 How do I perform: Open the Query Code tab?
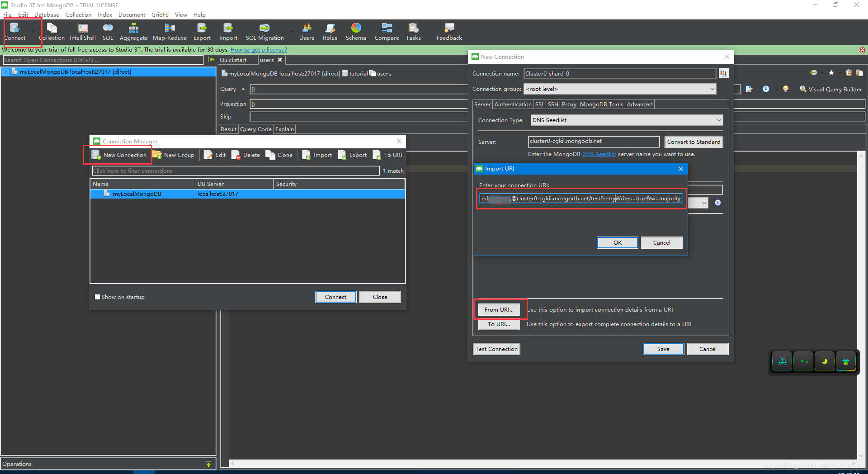pyautogui.click(x=256, y=129)
